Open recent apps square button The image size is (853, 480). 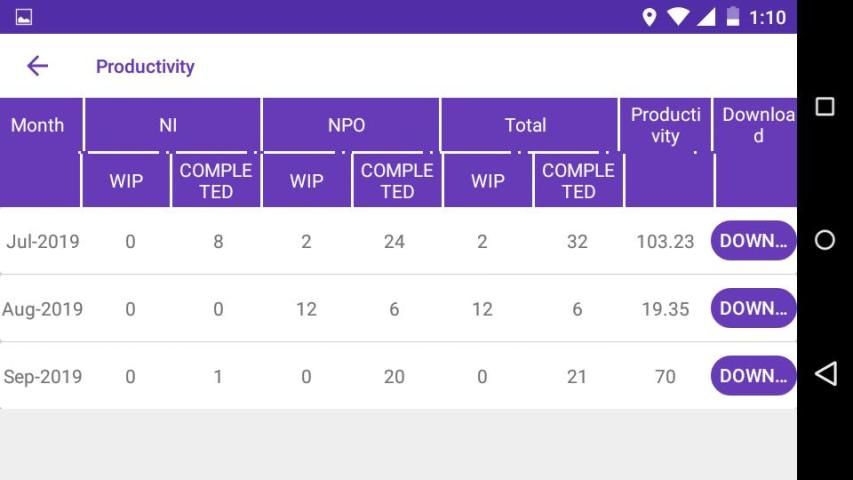pos(825,107)
